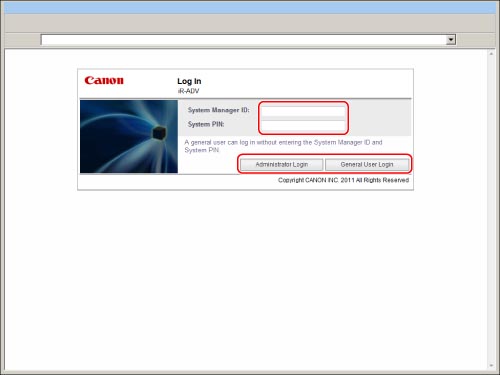
Task: Click the System Manager ID input box
Action: tap(303, 111)
